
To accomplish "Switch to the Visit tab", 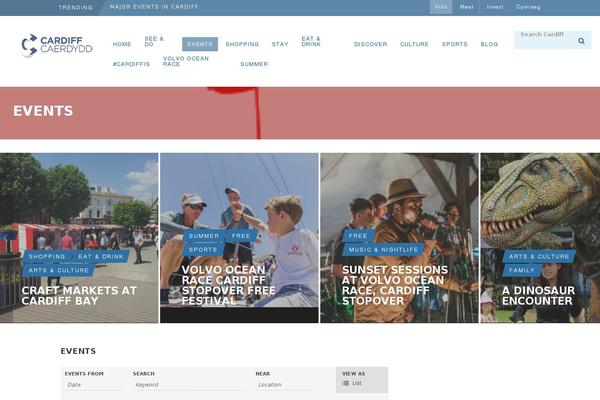I will (441, 7).
